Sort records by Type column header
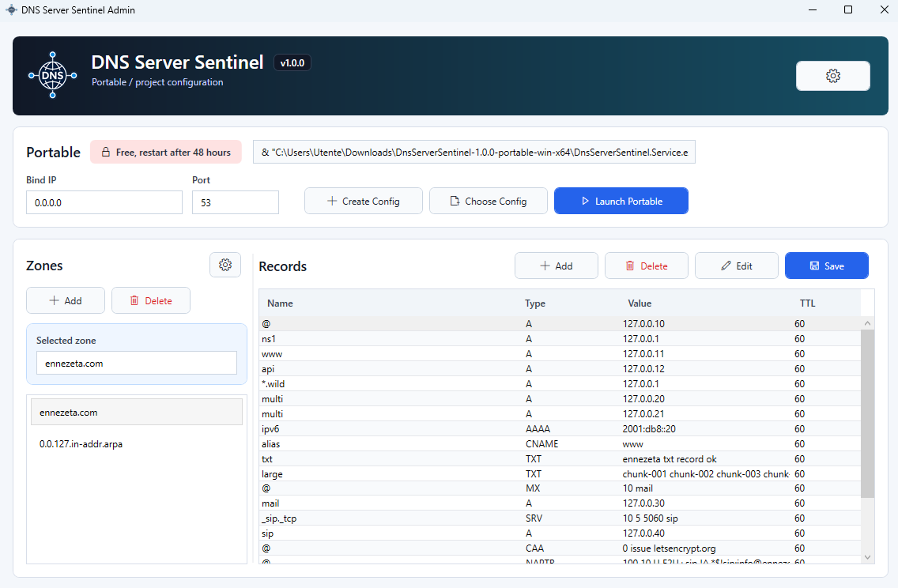This screenshot has width=898, height=588. 535,303
